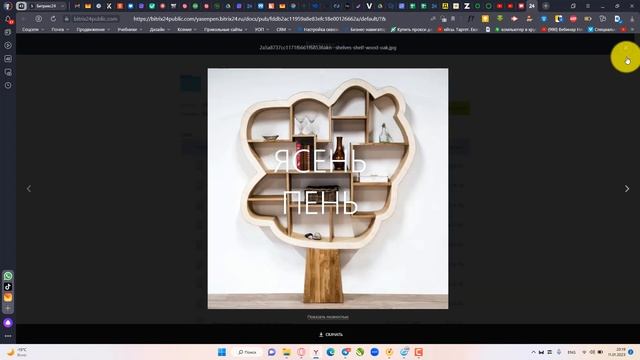The image size is (640, 360).
Task: Open notifications bell in browser sidebar
Action: point(8,19)
